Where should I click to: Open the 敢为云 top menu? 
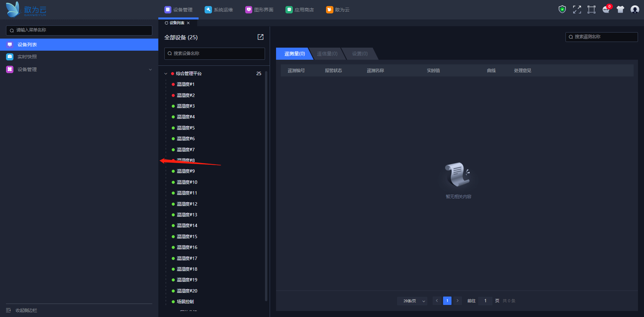[x=338, y=10]
